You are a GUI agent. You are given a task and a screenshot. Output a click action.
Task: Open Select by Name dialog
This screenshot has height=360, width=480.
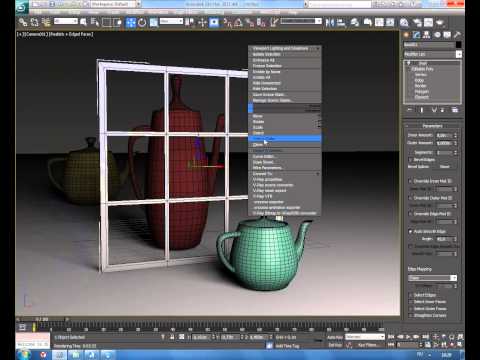95,22
